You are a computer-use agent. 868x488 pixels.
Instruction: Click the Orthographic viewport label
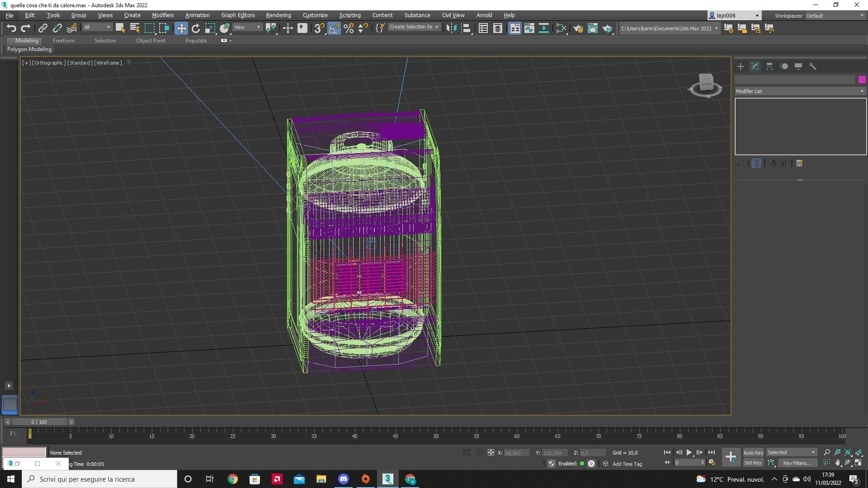point(49,63)
